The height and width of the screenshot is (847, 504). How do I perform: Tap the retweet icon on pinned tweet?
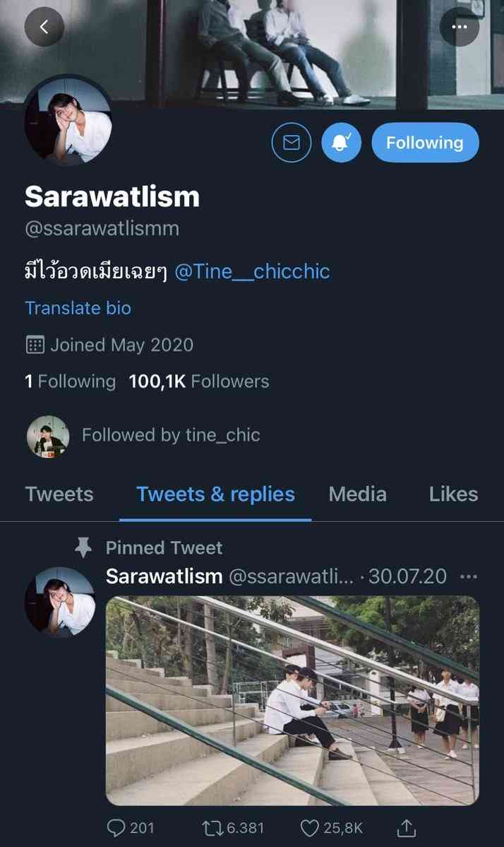[x=210, y=827]
